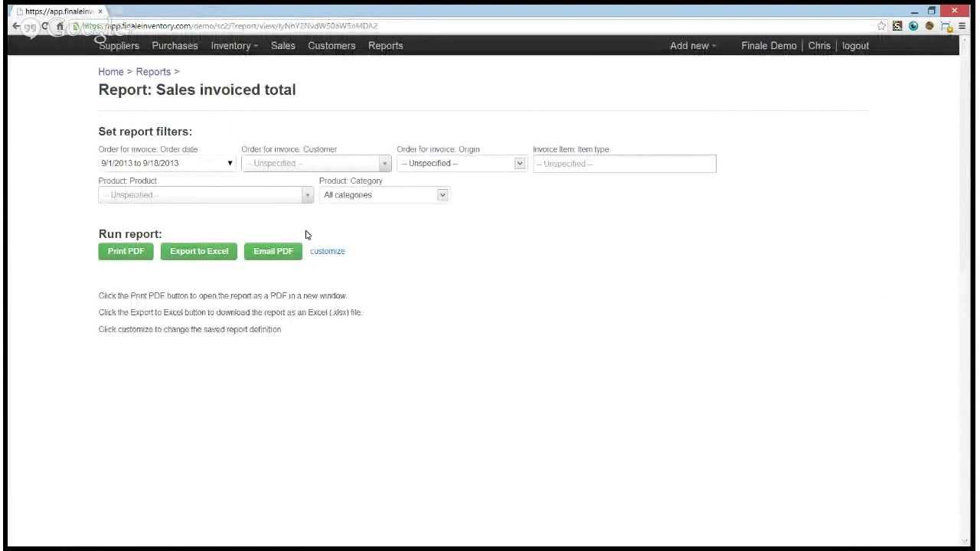The image size is (980, 551).
Task: Open the Order date range dropdown
Action: tap(167, 163)
